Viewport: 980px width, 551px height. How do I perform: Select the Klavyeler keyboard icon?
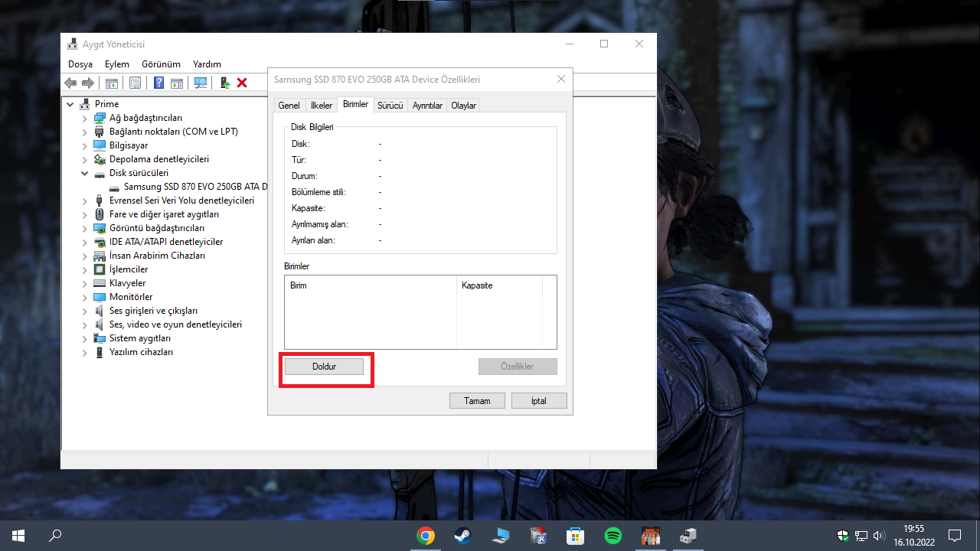pos(100,283)
